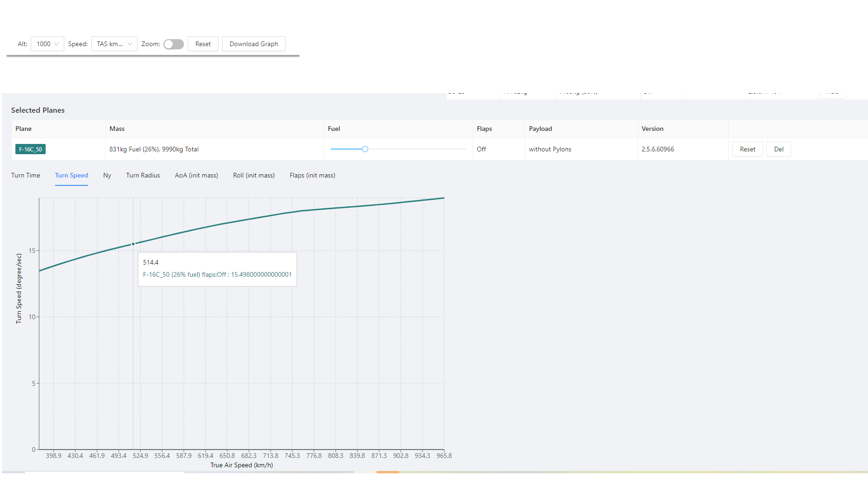Screen dimensions: 868x491
Task: Click the F-16C_50 plane tag
Action: pyautogui.click(x=30, y=149)
